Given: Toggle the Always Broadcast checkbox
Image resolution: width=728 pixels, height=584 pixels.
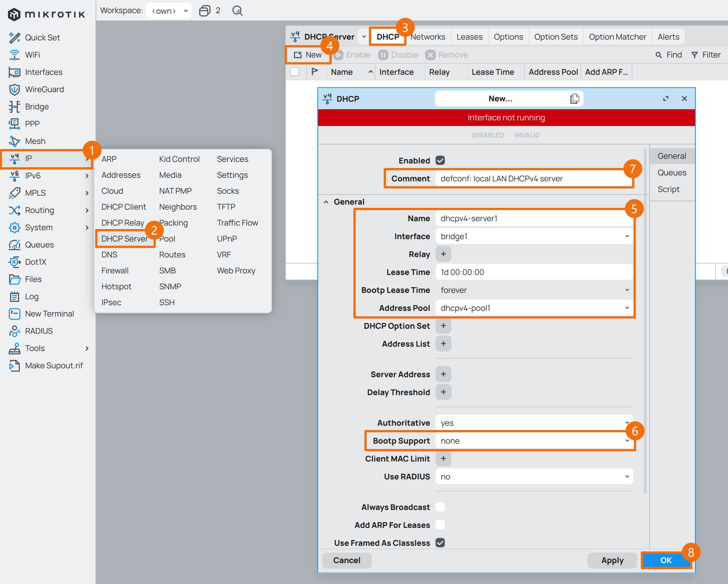Looking at the screenshot, I should tap(440, 507).
